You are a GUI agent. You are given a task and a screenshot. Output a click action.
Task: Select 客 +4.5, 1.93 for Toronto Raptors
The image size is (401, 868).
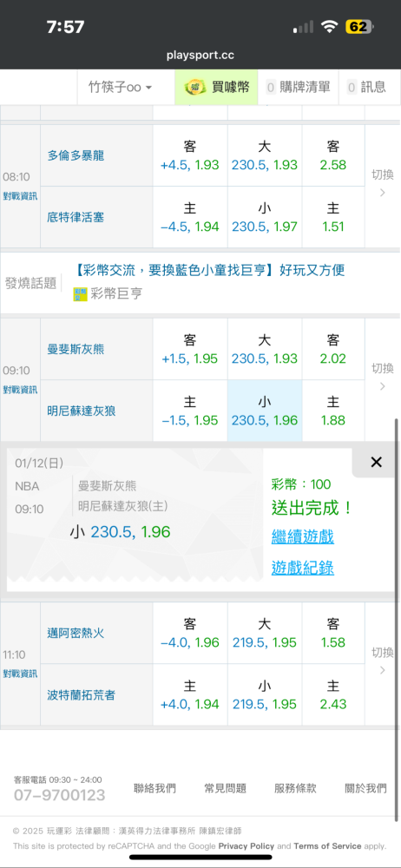(x=190, y=155)
